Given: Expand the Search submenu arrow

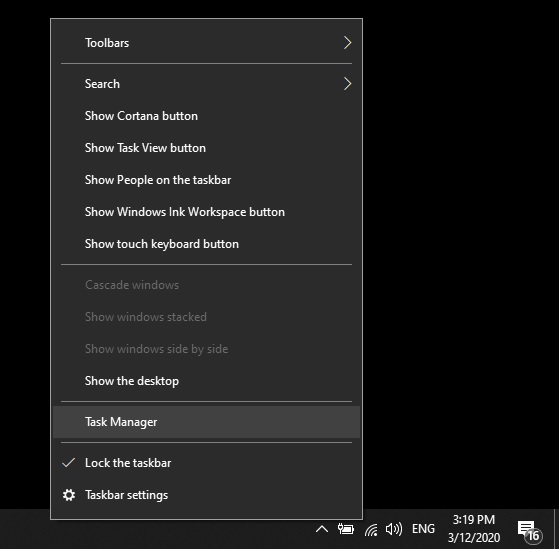Looking at the screenshot, I should pyautogui.click(x=347, y=84).
